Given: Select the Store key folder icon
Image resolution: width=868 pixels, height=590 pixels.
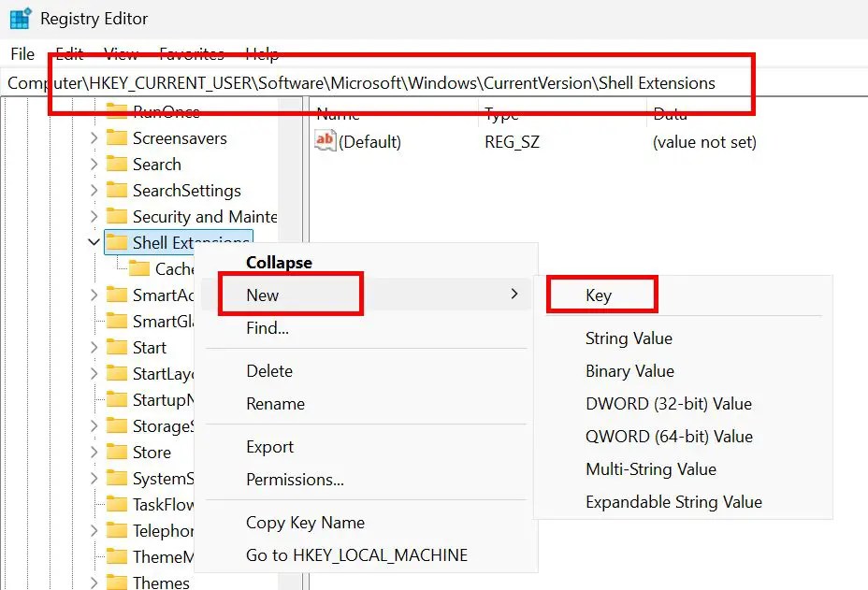Looking at the screenshot, I should tap(116, 452).
